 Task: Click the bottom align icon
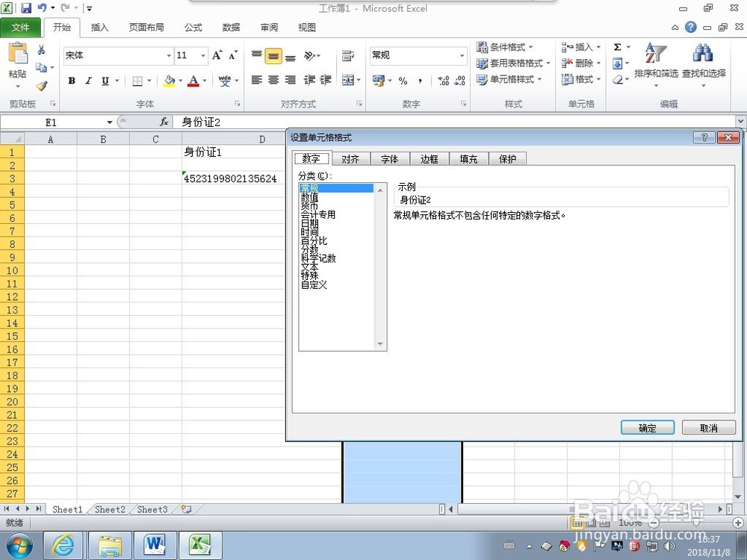[290, 56]
